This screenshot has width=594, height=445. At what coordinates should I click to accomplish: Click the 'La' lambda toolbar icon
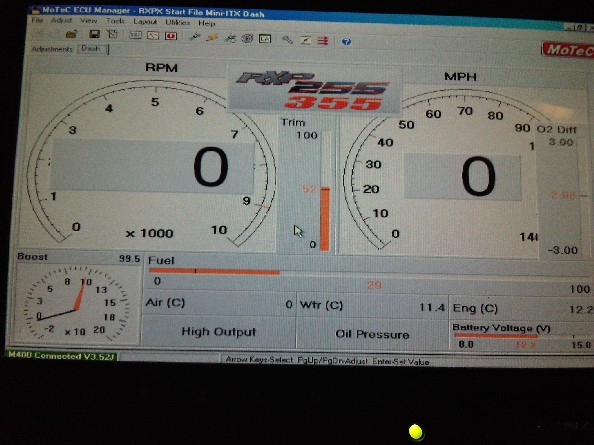pyautogui.click(x=265, y=39)
